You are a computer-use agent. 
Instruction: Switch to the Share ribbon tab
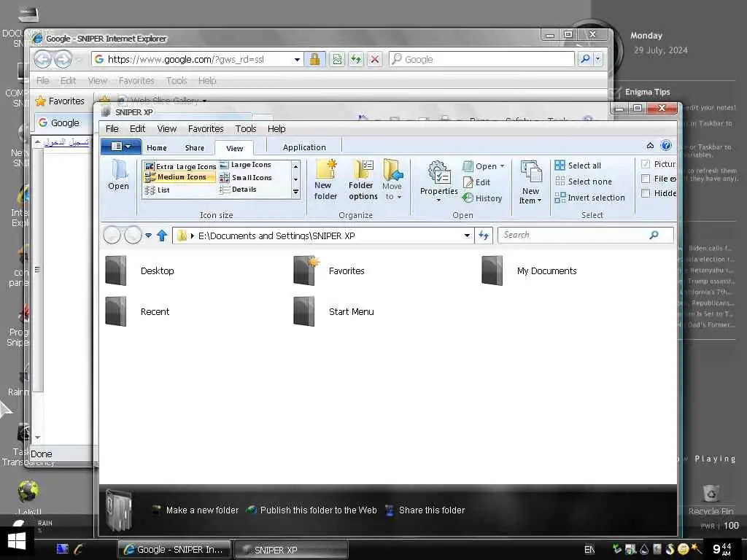click(x=194, y=147)
